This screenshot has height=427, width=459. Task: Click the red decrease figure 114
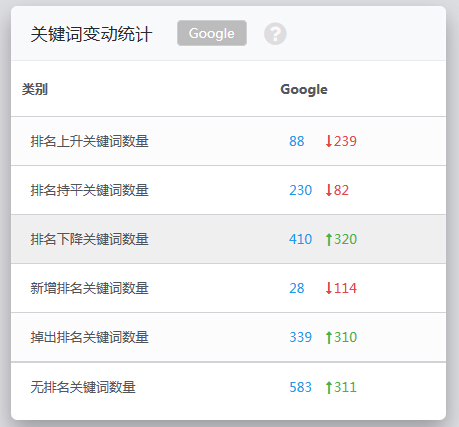pos(341,288)
